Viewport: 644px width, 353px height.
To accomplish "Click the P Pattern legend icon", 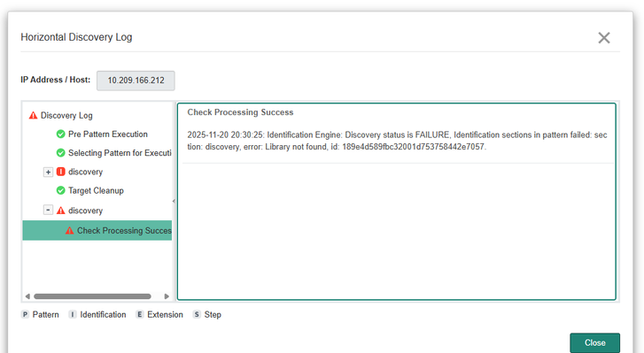I will [x=25, y=314].
